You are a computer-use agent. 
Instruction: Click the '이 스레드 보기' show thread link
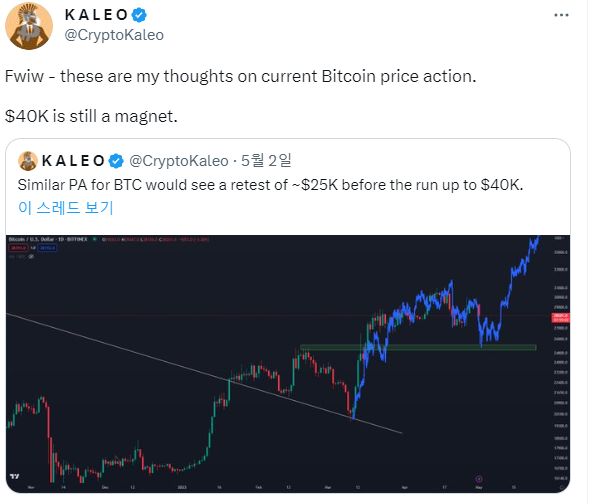[65, 208]
